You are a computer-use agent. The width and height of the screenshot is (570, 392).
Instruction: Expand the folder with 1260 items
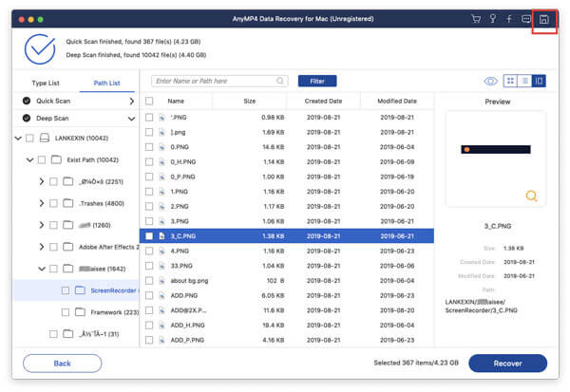[42, 225]
